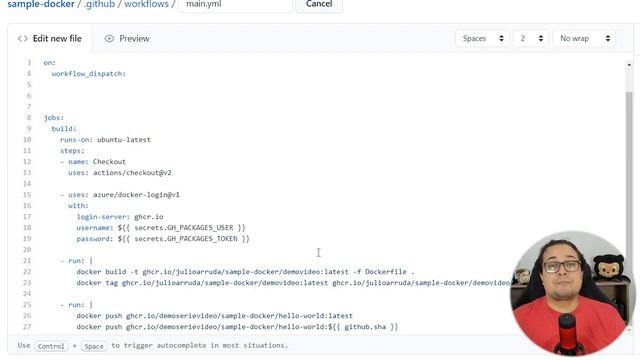The image size is (640, 360).
Task: Open the indent size 2 dropdown
Action: [531, 38]
